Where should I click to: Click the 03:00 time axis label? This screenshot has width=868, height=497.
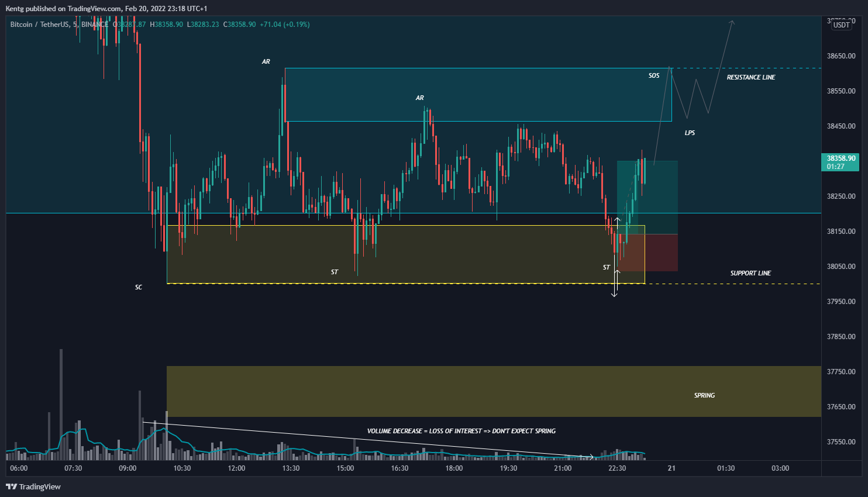[780, 468]
